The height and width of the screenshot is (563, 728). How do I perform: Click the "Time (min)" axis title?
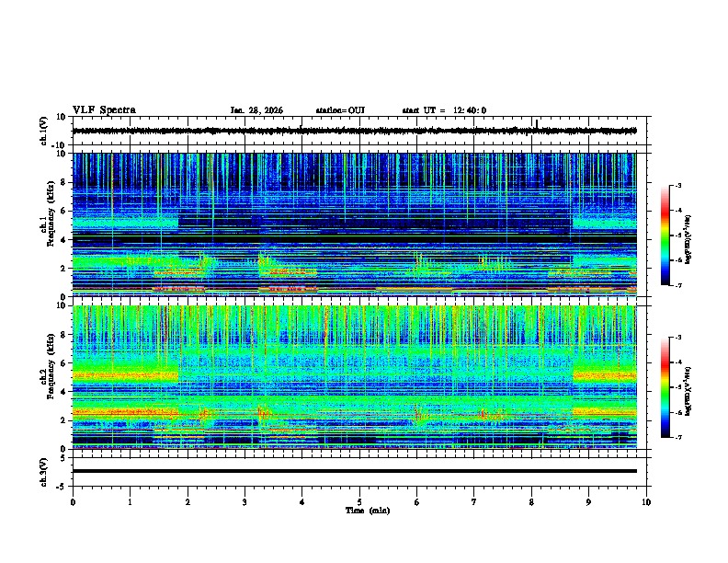(x=368, y=511)
